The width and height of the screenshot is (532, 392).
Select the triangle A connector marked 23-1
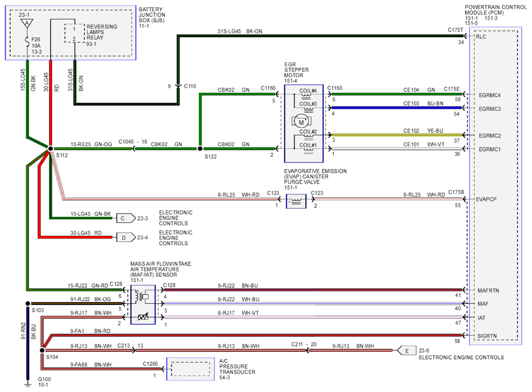[x=27, y=23]
